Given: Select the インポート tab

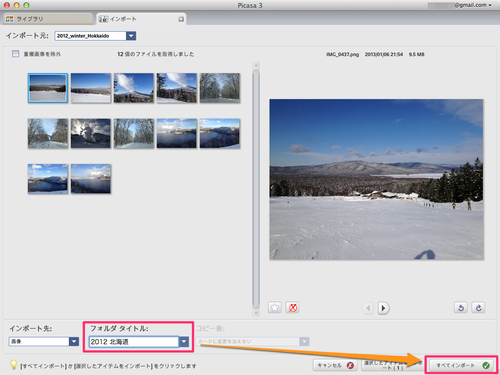Looking at the screenshot, I should coord(141,19).
